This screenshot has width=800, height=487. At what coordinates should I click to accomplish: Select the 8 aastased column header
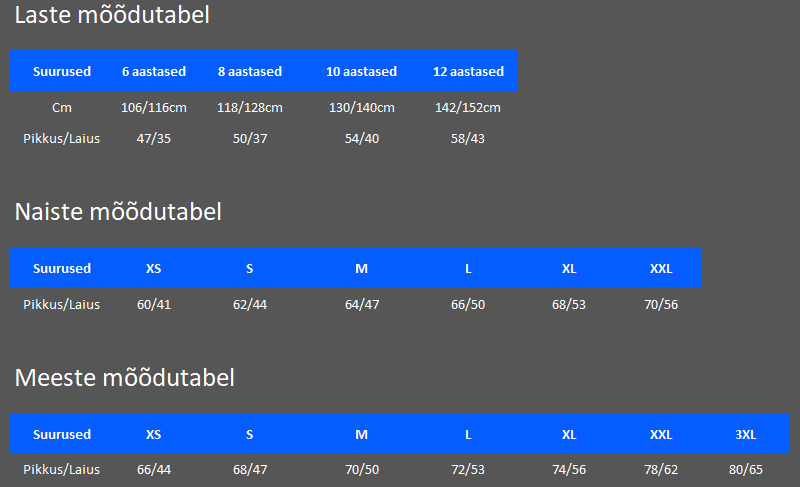point(249,71)
